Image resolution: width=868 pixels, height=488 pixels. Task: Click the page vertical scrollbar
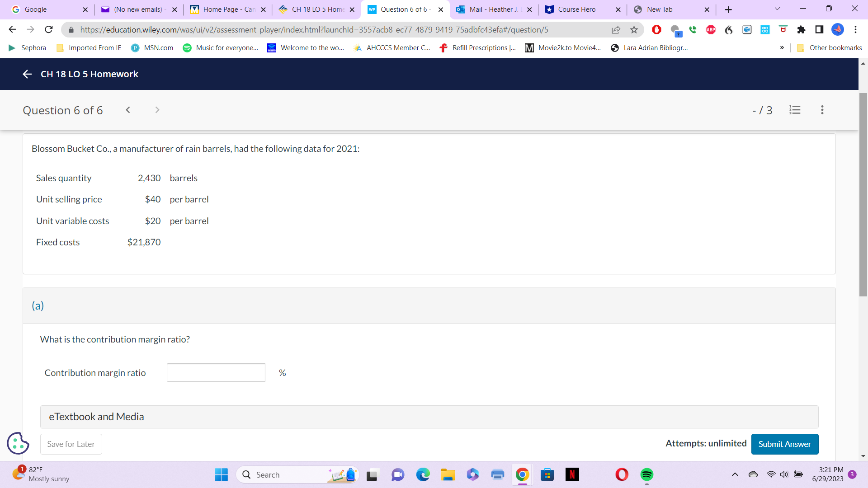[x=863, y=194]
